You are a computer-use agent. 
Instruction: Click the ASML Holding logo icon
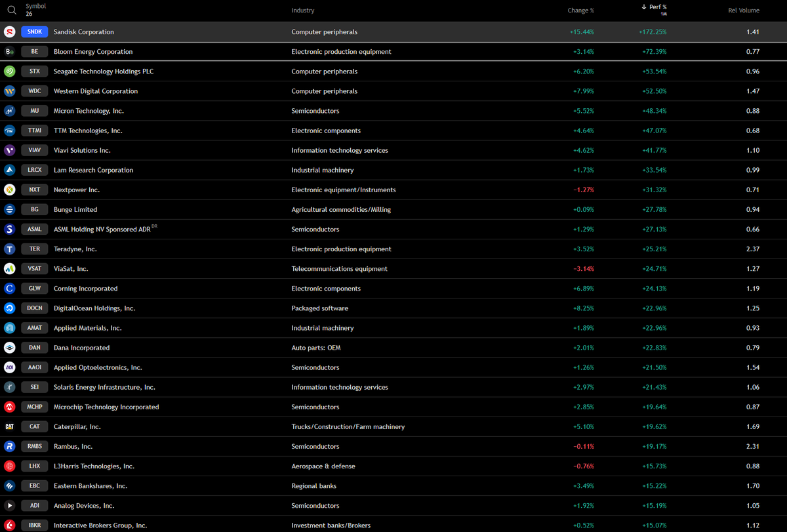(x=9, y=229)
